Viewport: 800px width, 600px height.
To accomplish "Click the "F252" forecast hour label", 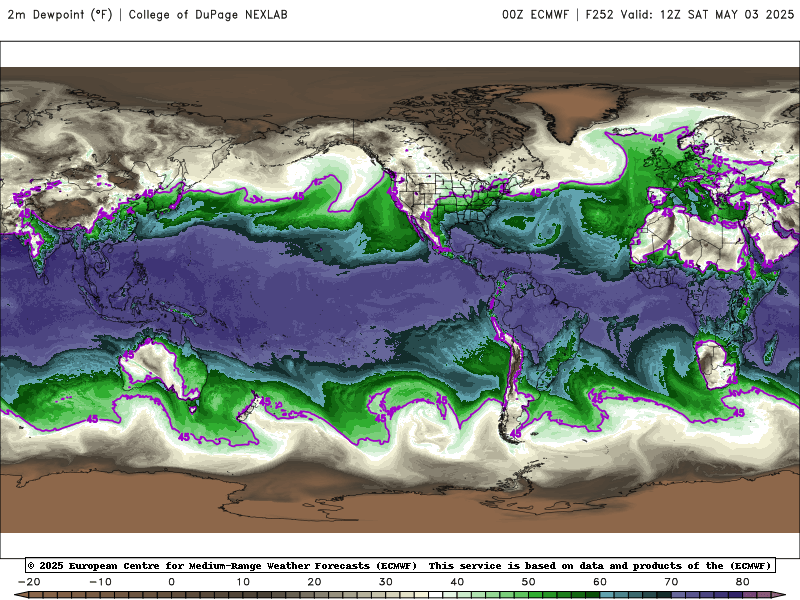I will coord(599,15).
